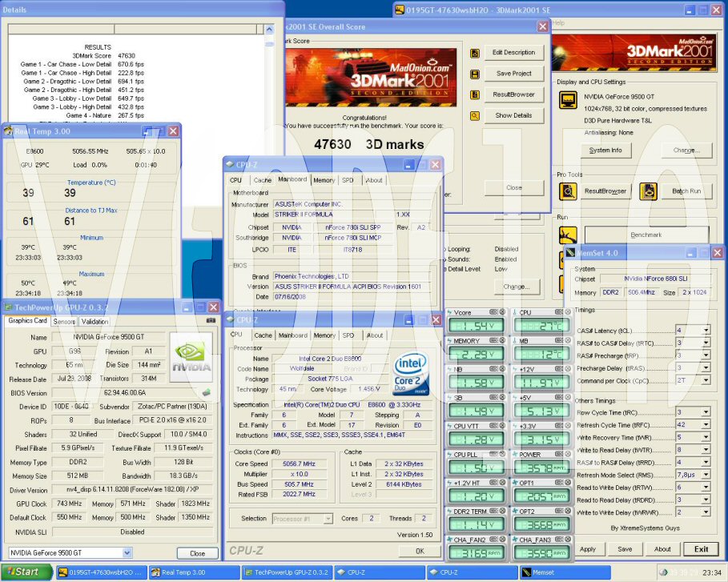The width and height of the screenshot is (728, 582).
Task: Click the Show Details magnifier icon
Action: click(x=474, y=116)
